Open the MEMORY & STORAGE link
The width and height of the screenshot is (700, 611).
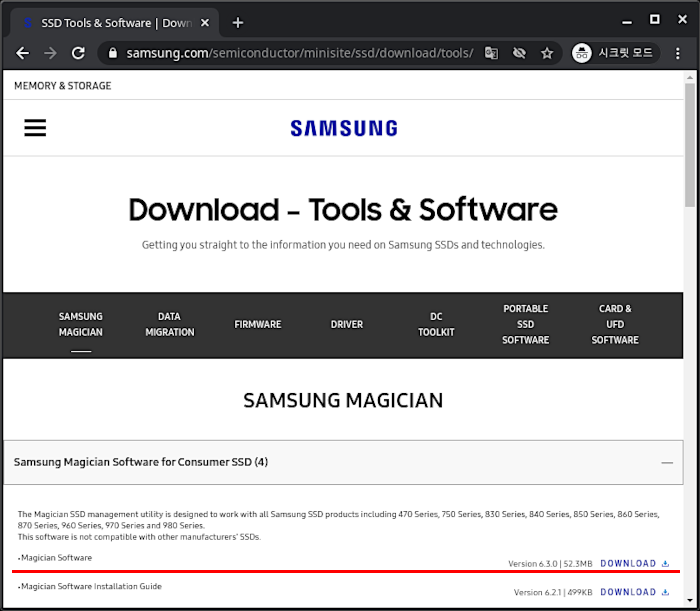tap(62, 86)
